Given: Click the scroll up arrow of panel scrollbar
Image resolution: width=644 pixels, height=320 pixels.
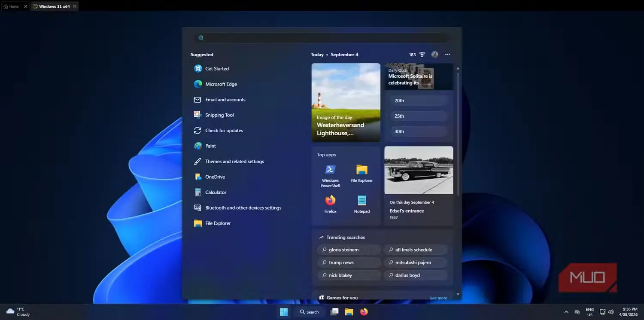Looking at the screenshot, I should 458,68.
